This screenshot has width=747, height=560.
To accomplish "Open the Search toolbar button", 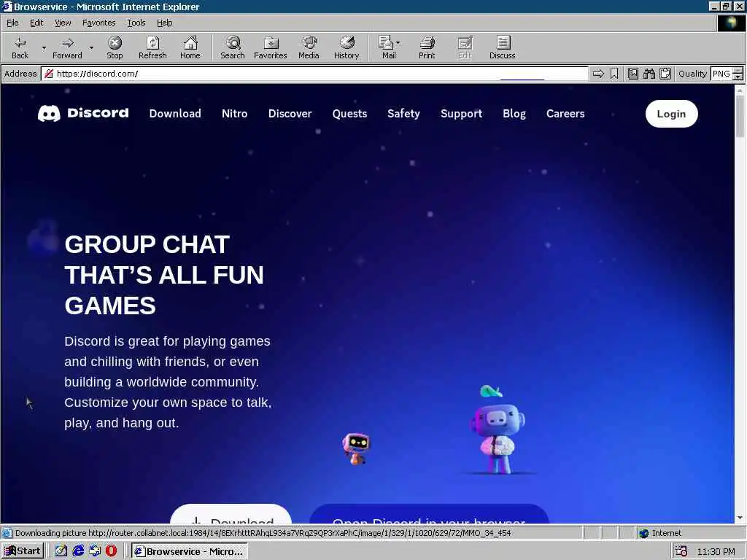I will [233, 47].
